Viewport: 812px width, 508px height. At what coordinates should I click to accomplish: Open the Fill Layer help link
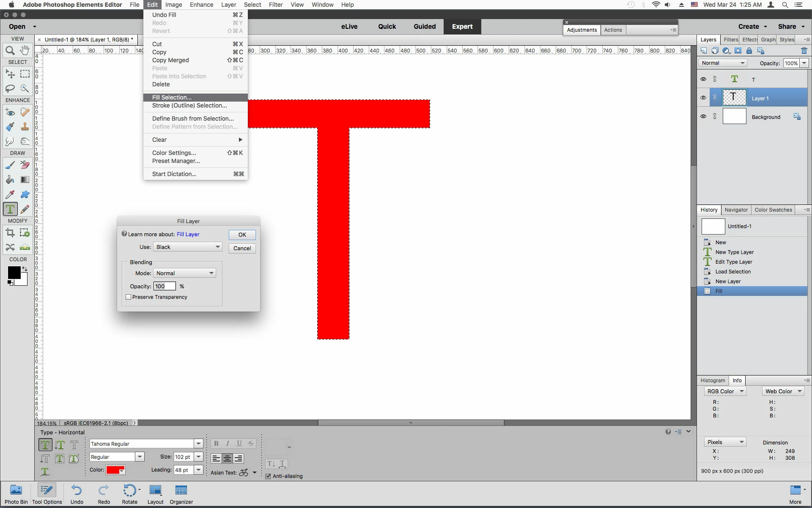click(x=188, y=234)
